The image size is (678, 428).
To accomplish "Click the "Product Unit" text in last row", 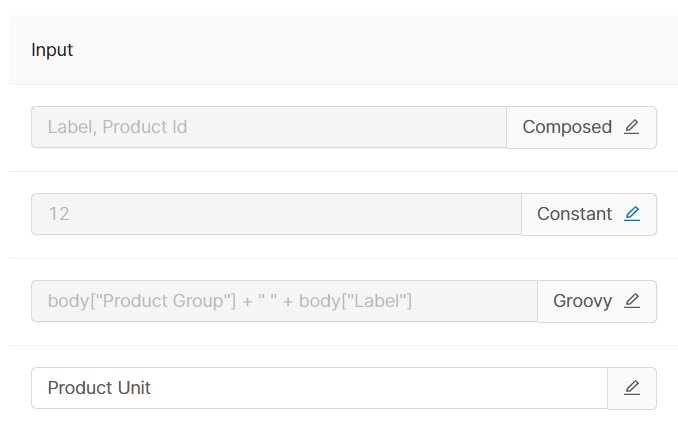I will click(x=99, y=388).
